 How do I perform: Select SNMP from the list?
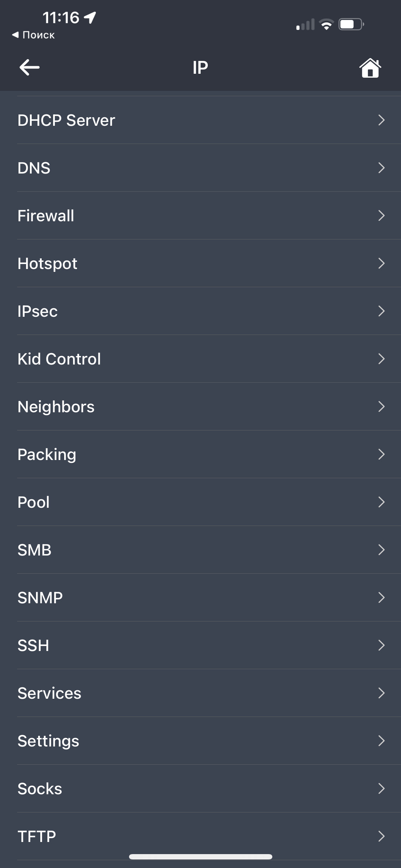point(200,598)
